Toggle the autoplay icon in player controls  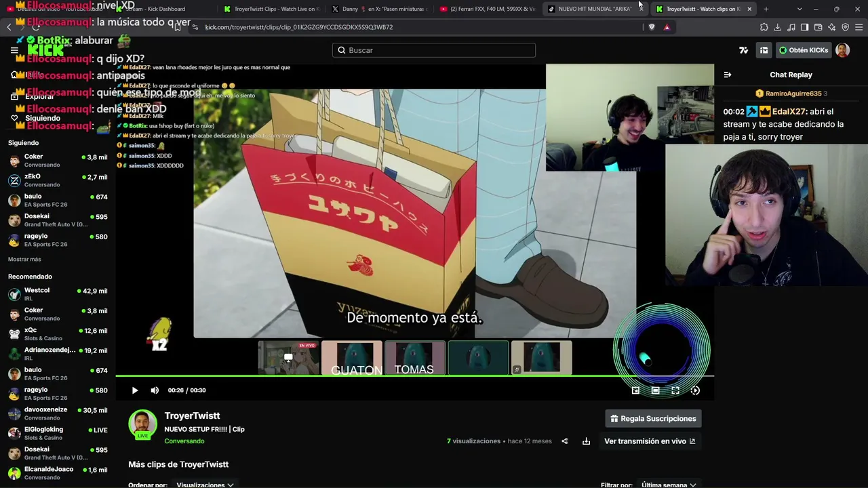point(695,390)
